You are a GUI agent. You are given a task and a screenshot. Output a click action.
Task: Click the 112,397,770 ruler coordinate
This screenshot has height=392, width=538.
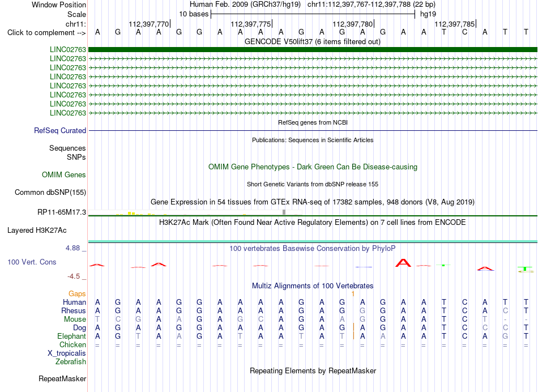(149, 24)
